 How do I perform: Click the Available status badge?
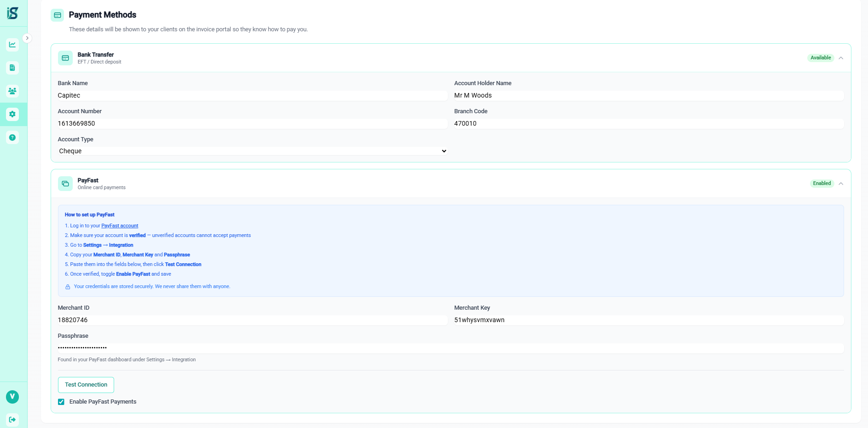tap(821, 58)
